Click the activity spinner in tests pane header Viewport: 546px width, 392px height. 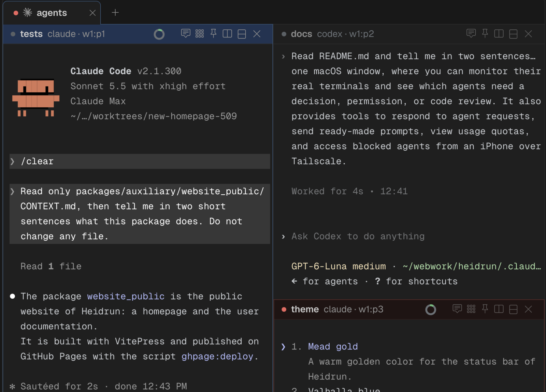159,34
